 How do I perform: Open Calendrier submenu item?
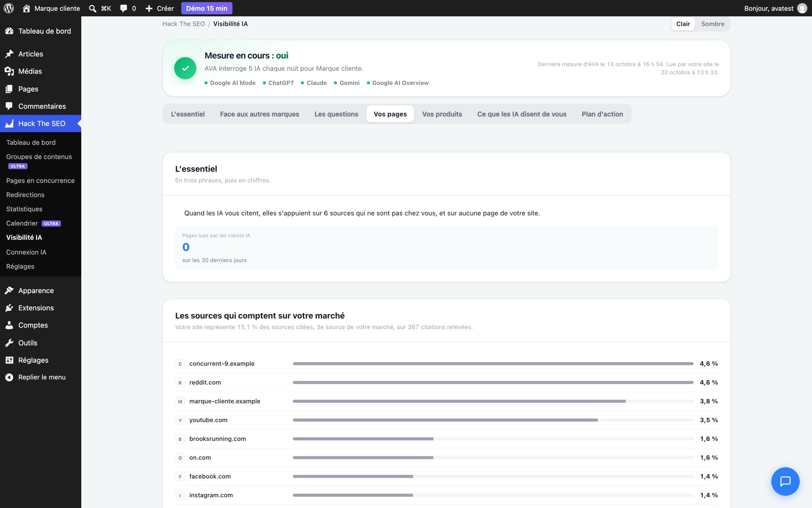pos(22,223)
